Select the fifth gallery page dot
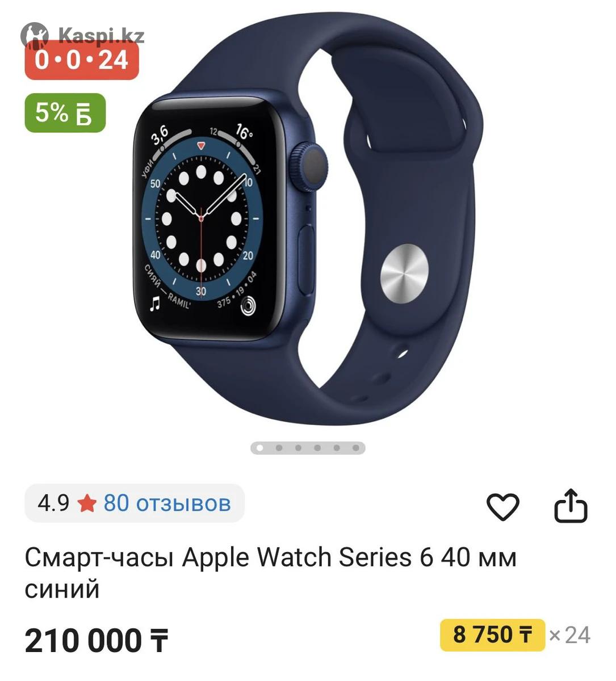The width and height of the screenshot is (616, 681). pos(337,448)
